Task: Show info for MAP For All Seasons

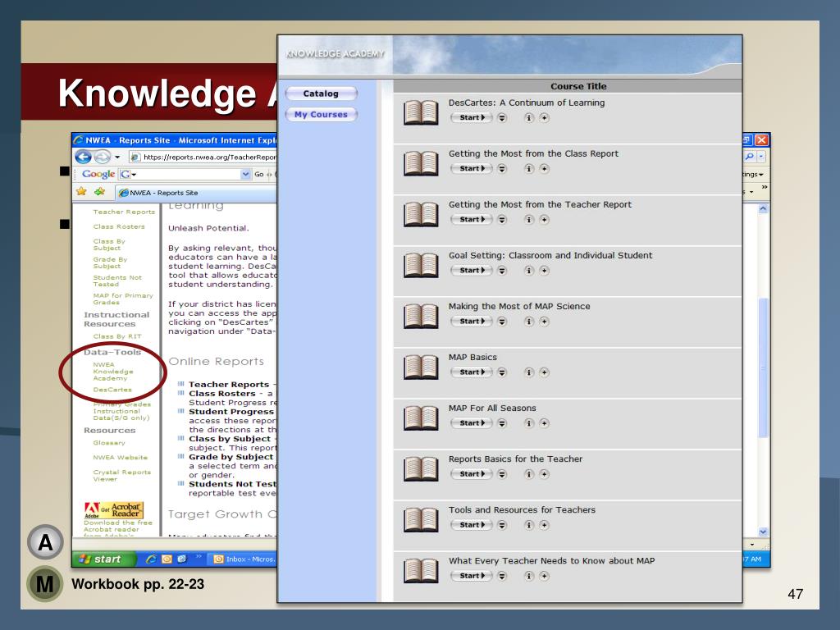Action: (529, 423)
